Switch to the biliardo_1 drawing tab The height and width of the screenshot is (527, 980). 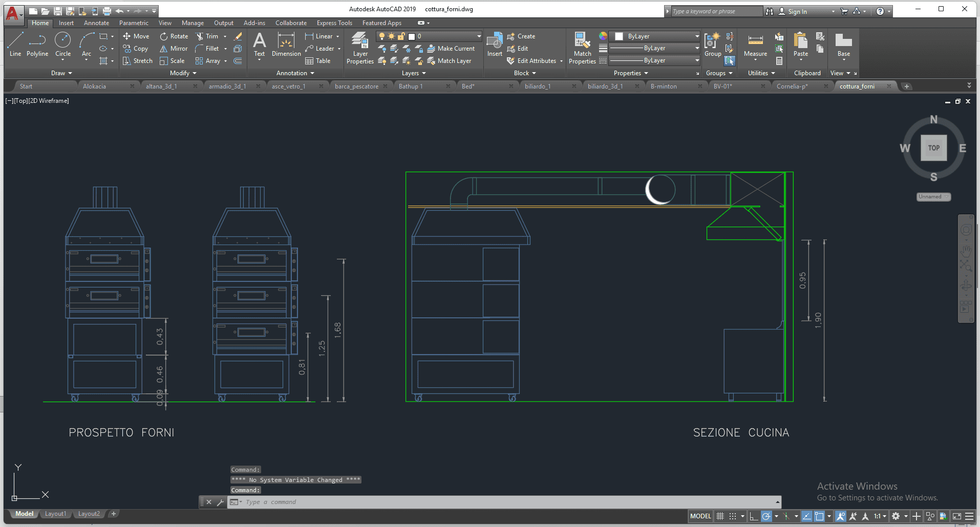[538, 86]
